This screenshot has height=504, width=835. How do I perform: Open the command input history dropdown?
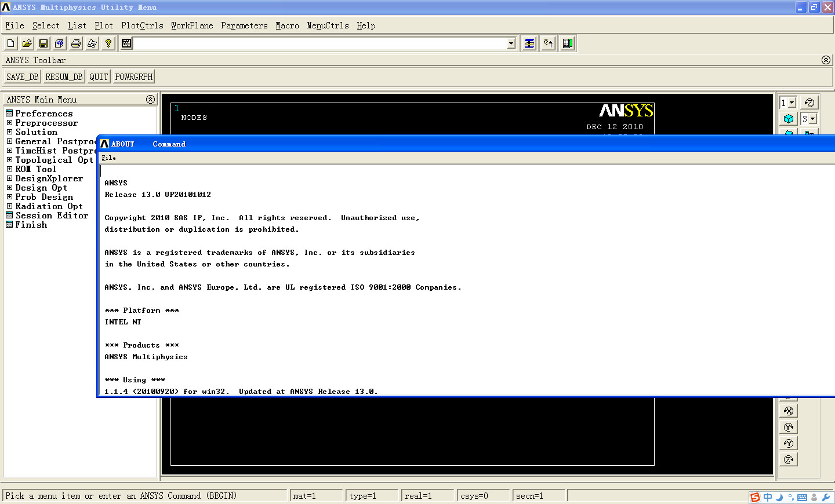coord(511,43)
